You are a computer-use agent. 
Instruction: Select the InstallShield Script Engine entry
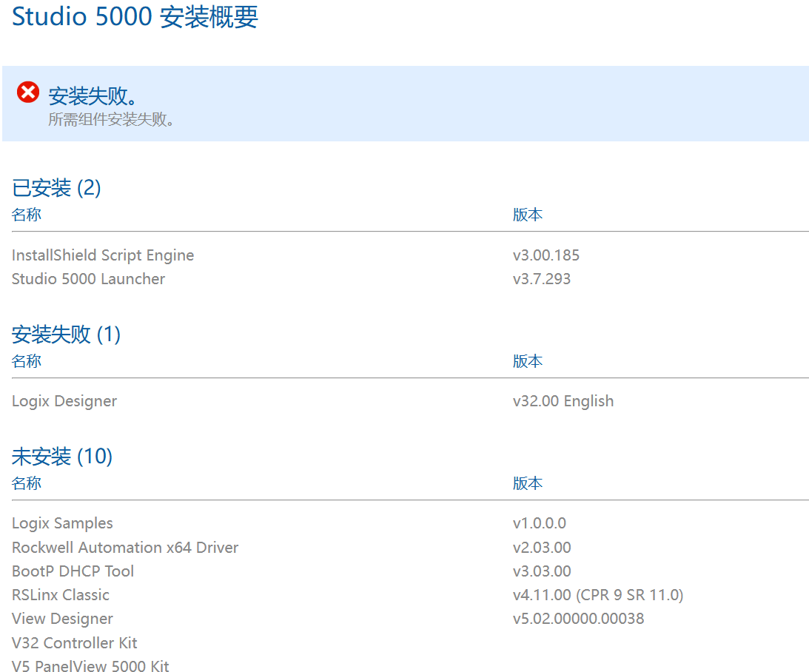(x=103, y=255)
